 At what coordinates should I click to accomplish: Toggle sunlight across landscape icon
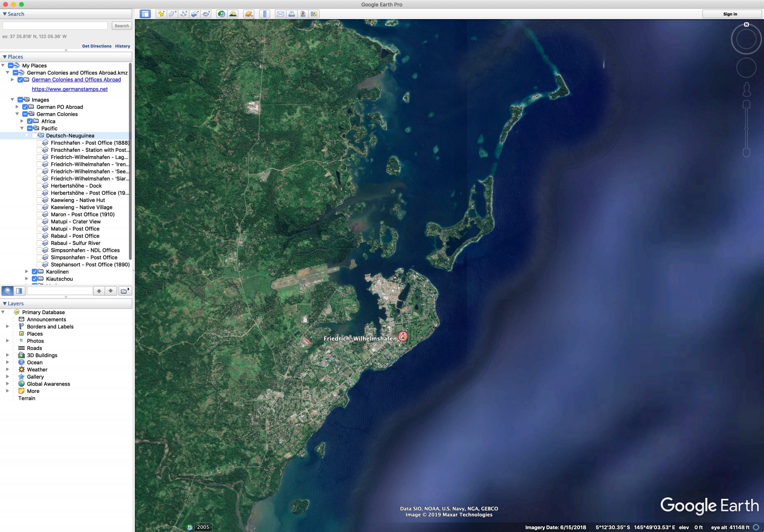pos(233,14)
